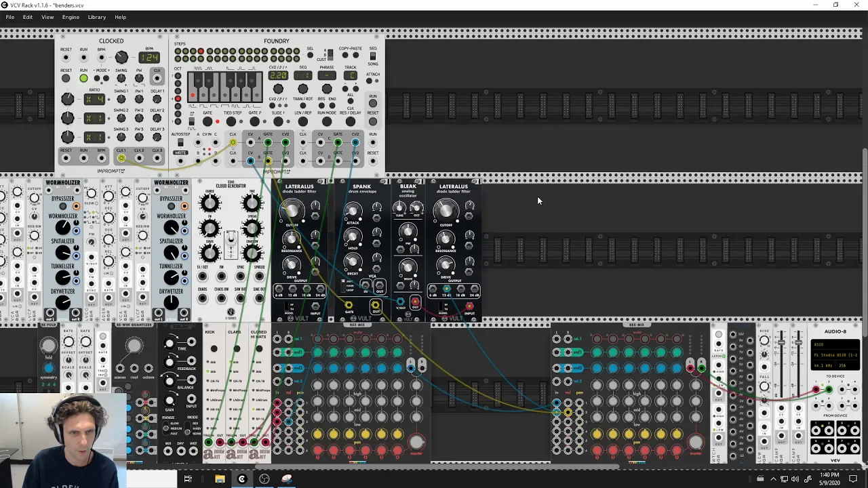Click the Foundry ATTACH button
Viewport: 868px width, 488px height.
pos(369,81)
